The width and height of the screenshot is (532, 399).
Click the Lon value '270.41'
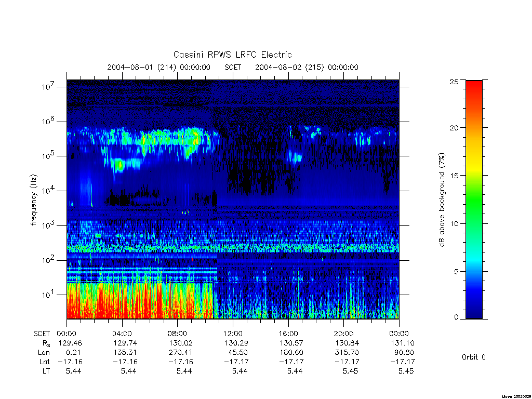click(181, 353)
